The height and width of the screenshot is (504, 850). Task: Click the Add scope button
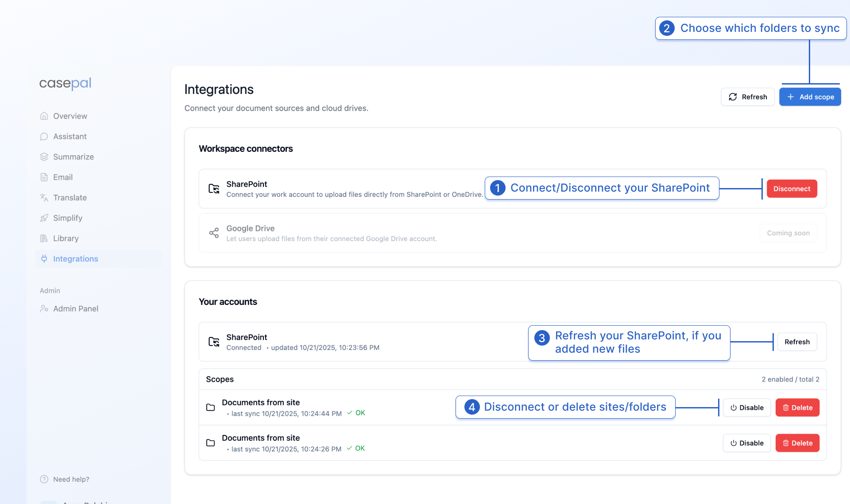pyautogui.click(x=810, y=97)
